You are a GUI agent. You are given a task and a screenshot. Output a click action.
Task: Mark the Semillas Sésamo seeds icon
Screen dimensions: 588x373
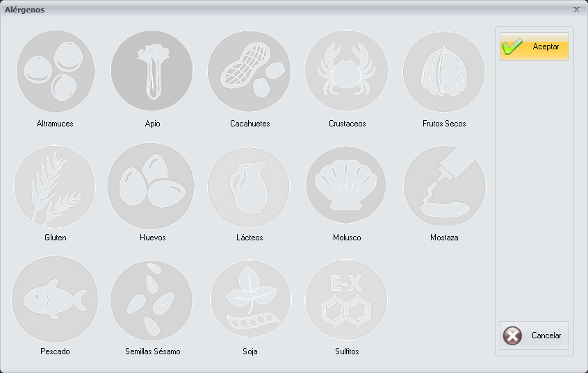point(152,300)
